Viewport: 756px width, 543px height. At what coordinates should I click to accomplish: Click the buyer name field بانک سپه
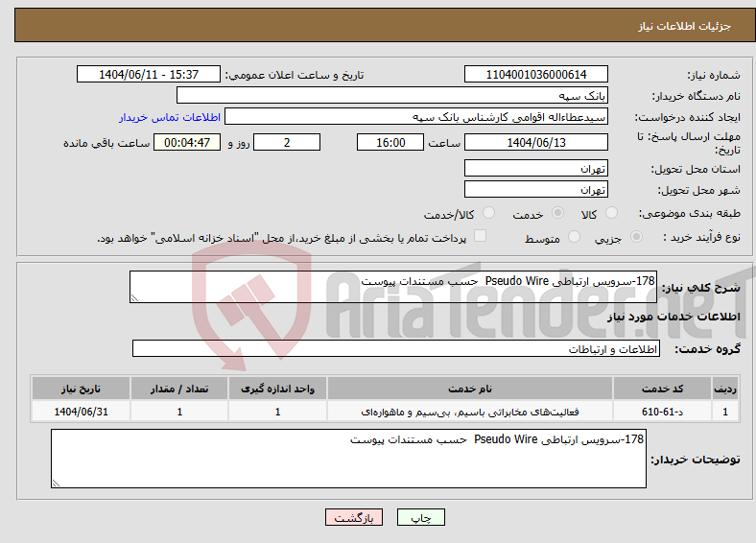pyautogui.click(x=392, y=96)
